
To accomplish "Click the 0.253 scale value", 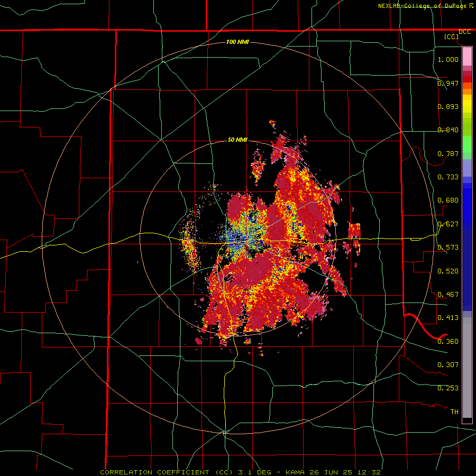I will [x=448, y=388].
